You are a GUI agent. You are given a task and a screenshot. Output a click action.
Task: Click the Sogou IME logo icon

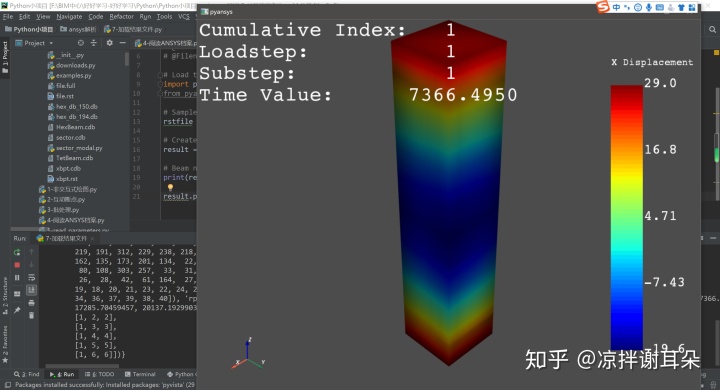pos(603,7)
